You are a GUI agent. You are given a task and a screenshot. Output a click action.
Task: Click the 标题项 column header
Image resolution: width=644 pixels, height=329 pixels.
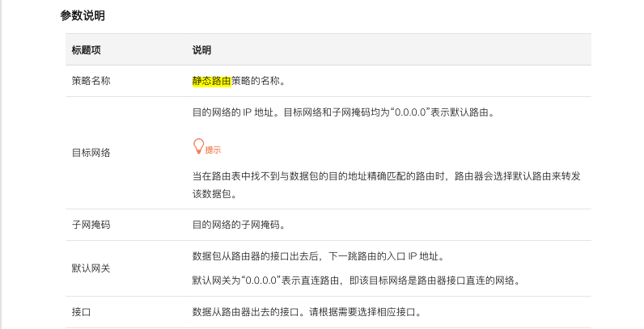(86, 50)
